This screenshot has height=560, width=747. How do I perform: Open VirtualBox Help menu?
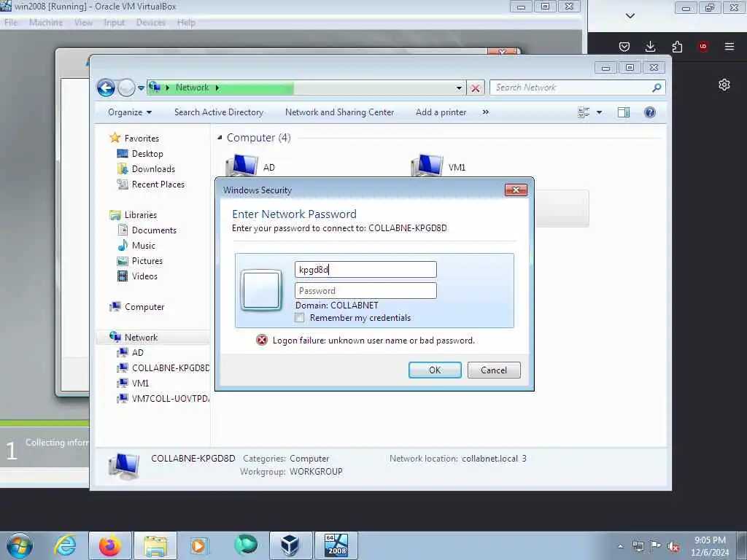click(x=186, y=23)
